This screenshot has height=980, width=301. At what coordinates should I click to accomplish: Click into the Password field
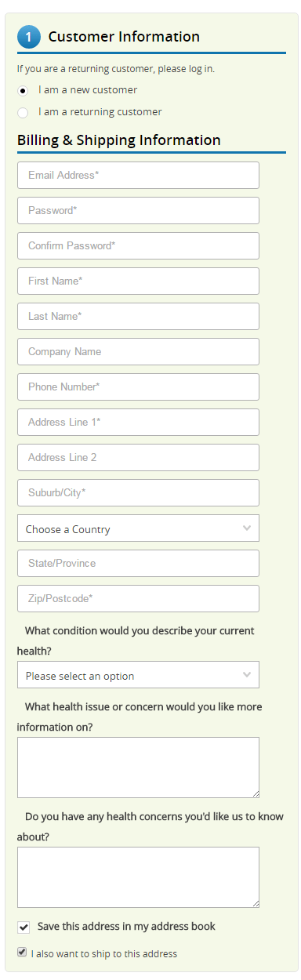tap(138, 211)
